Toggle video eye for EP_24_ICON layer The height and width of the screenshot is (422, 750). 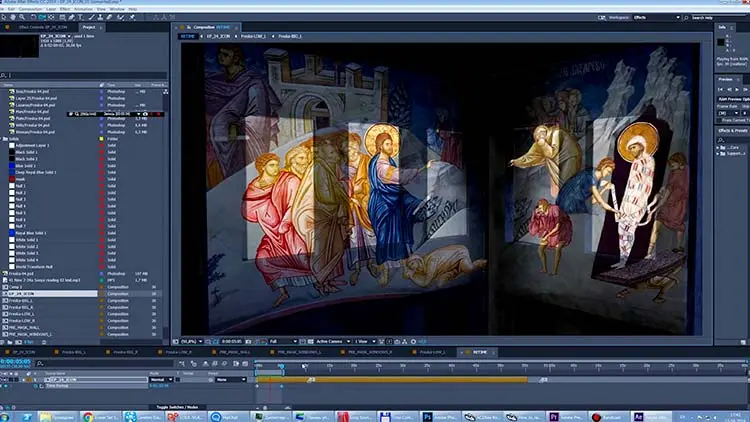(2, 379)
